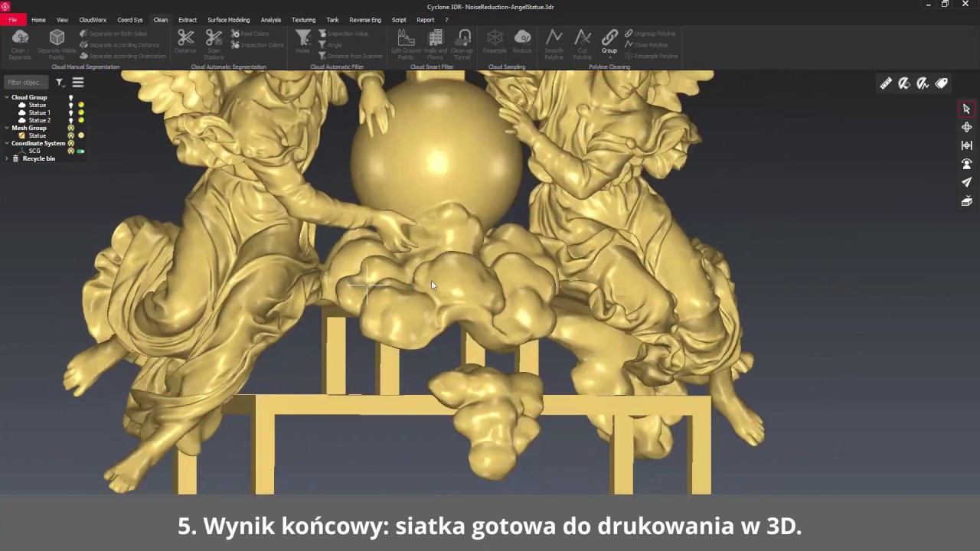Open the Texturing tab
This screenshot has height=551, width=980.
click(x=303, y=20)
